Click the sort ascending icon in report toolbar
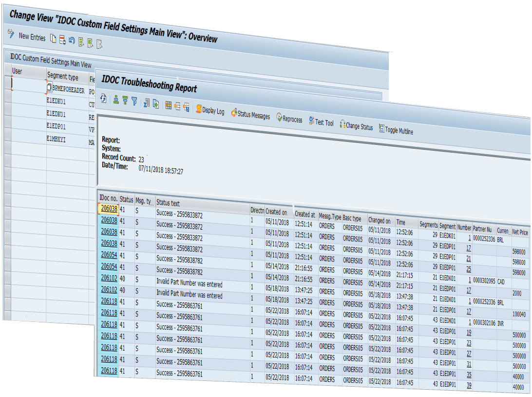Screen dimensions: 532x397 [116, 100]
